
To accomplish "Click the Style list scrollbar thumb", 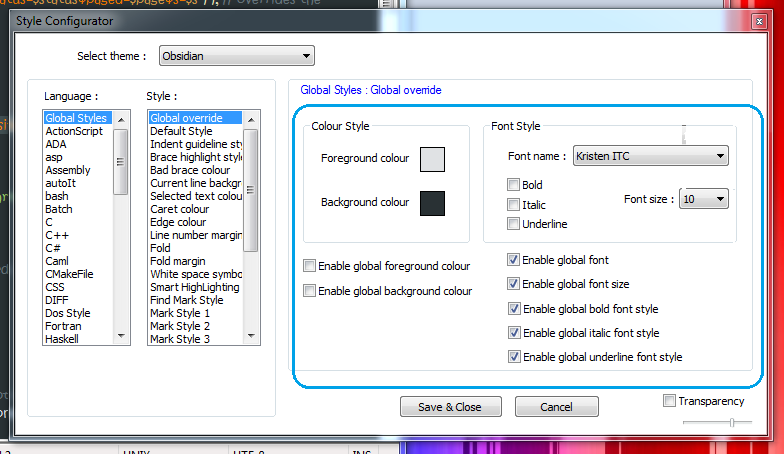I will (x=251, y=190).
